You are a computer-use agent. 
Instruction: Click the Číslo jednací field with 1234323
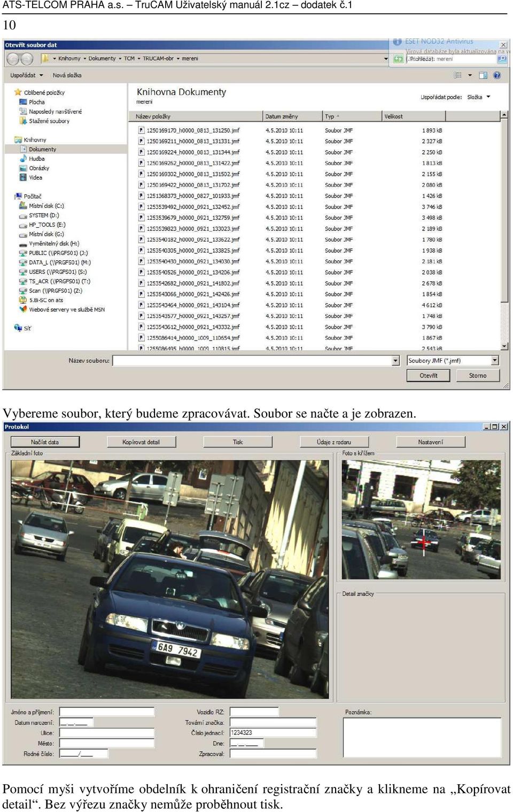coord(273,733)
